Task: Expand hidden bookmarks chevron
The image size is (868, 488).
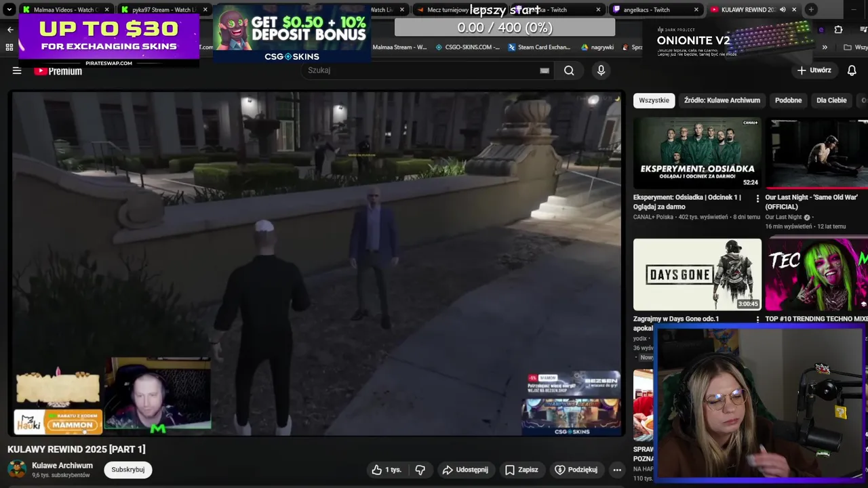Action: click(825, 47)
